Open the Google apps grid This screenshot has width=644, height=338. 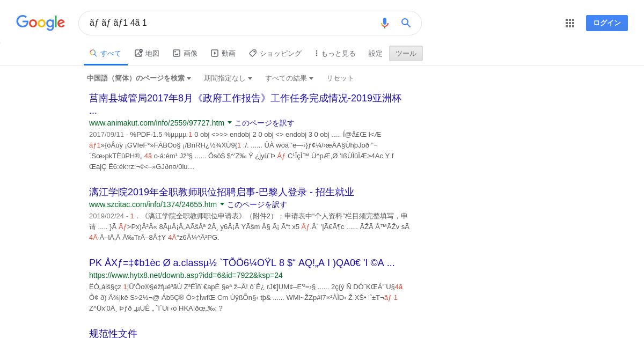click(x=570, y=23)
